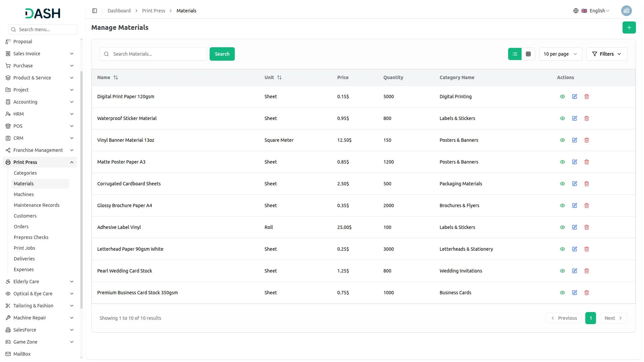
Task: Sort by Name column arrows
Action: tap(116, 77)
